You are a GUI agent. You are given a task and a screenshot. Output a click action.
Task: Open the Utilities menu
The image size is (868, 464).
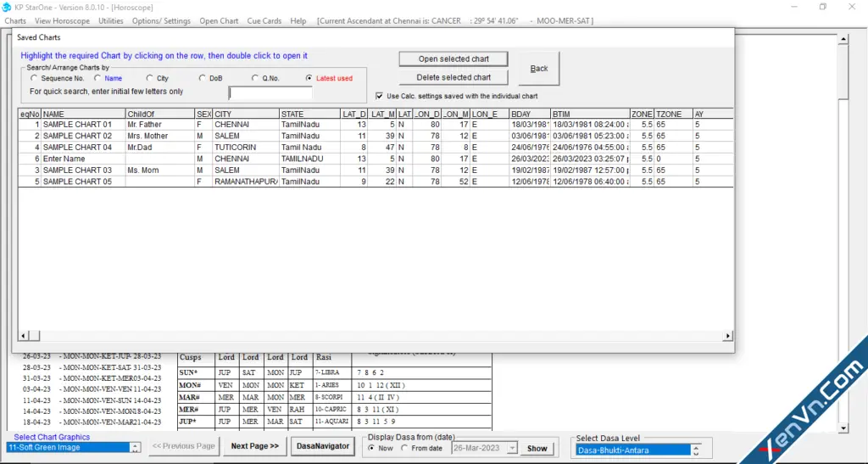click(111, 21)
